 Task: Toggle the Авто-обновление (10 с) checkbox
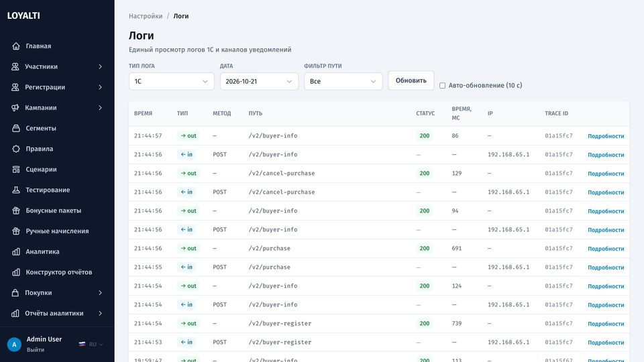click(x=442, y=85)
